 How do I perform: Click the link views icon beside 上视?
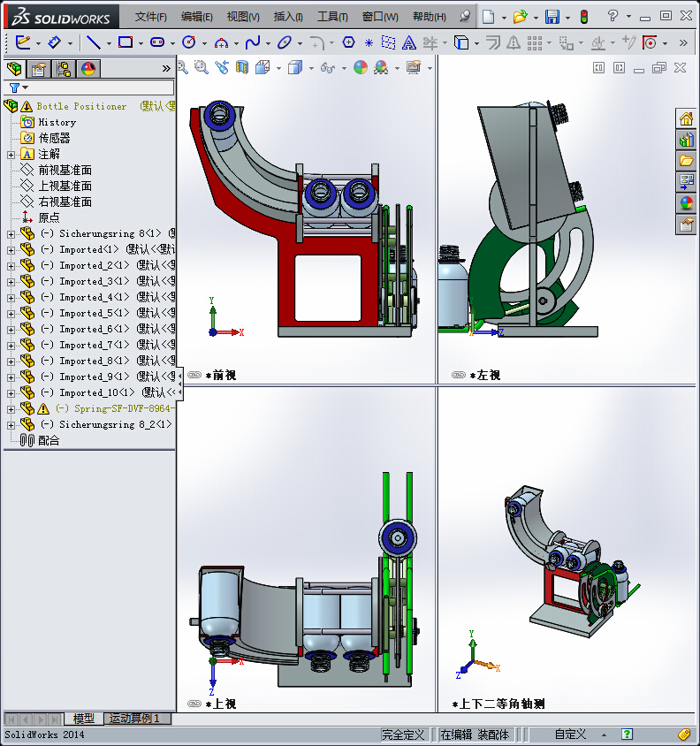pos(194,704)
